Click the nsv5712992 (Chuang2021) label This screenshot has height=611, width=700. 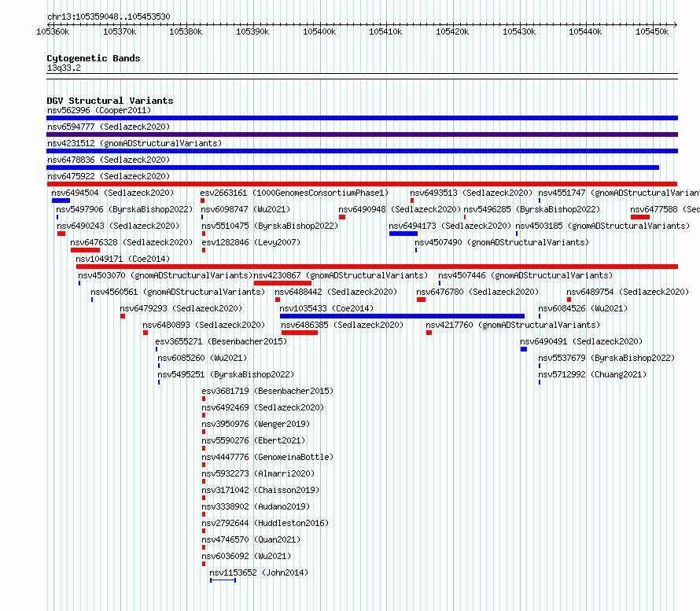592,374
